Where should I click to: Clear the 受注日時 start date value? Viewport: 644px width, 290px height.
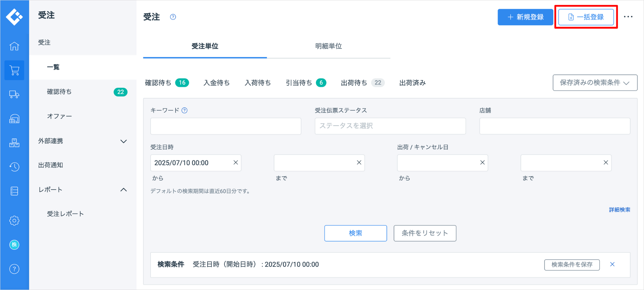coord(236,163)
